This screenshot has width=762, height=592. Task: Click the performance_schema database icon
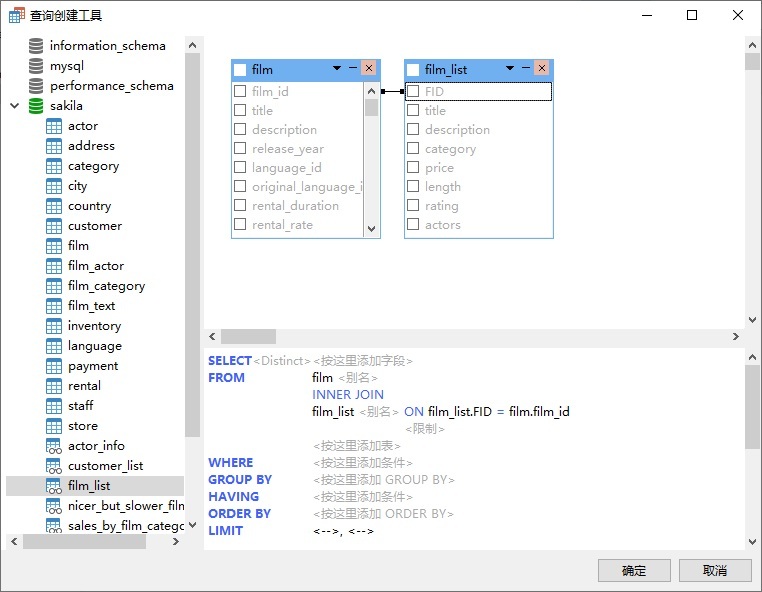click(x=36, y=86)
